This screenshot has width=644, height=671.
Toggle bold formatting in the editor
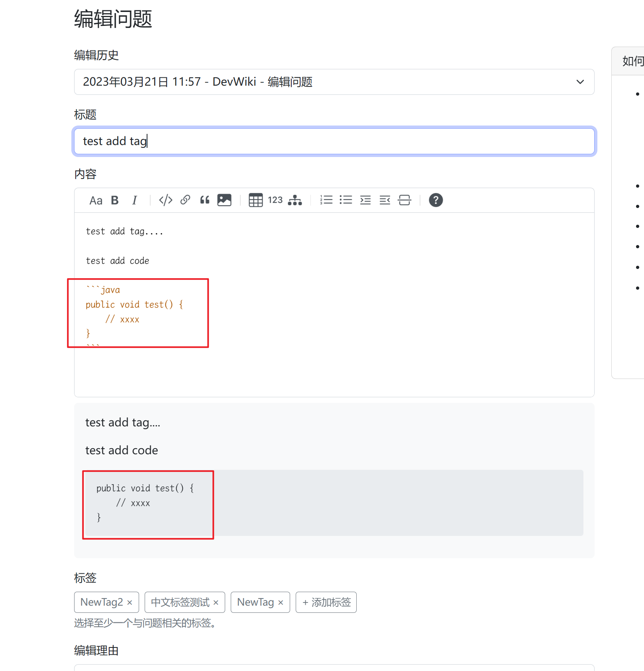tap(114, 200)
